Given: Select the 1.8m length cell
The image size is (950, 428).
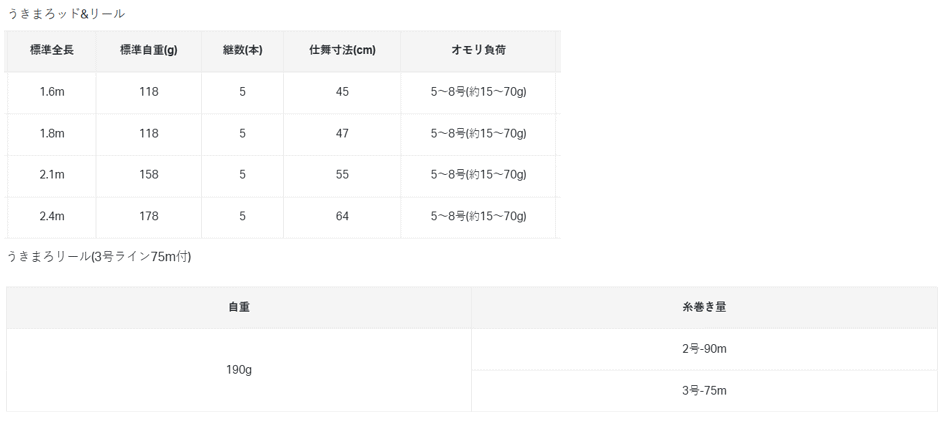Looking at the screenshot, I should [52, 133].
